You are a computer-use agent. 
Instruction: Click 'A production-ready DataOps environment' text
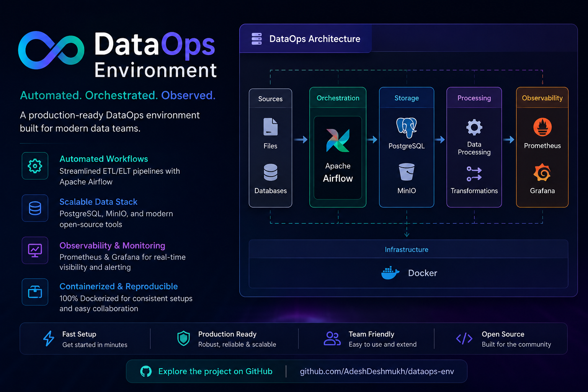pyautogui.click(x=110, y=115)
